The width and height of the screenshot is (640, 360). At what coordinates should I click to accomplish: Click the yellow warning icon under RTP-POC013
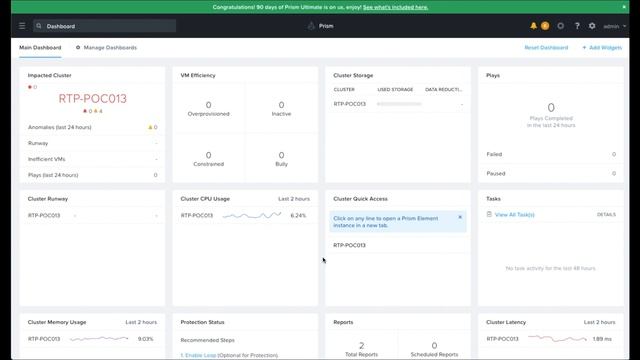point(96,111)
